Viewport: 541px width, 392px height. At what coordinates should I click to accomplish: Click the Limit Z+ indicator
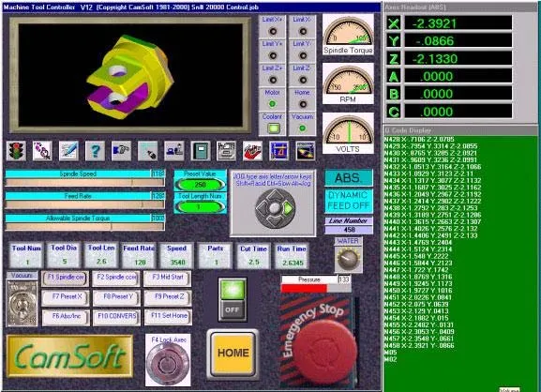point(273,80)
